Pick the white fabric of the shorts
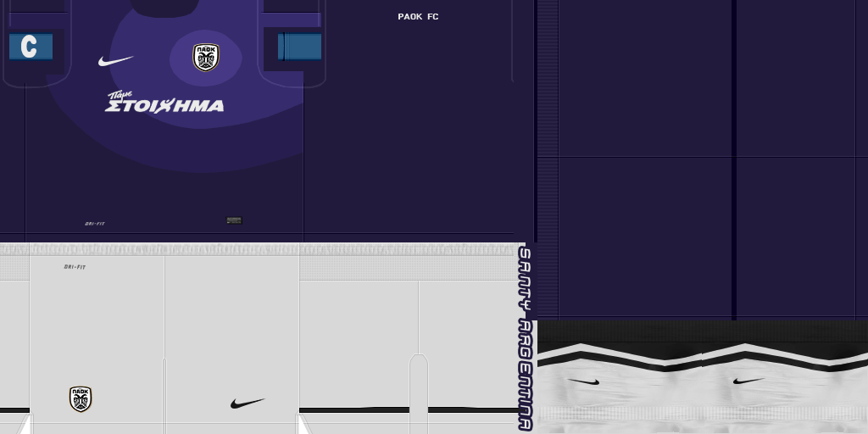Screen dimensions: 868x434 [229, 322]
